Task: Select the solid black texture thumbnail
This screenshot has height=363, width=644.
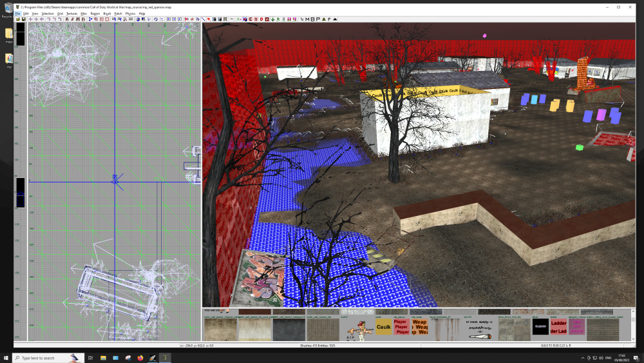Action: pos(540,328)
